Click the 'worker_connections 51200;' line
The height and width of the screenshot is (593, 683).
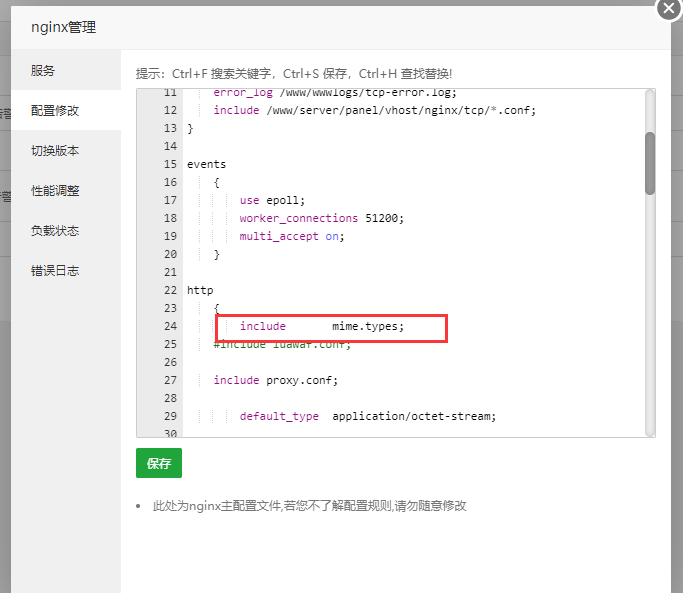(321, 218)
